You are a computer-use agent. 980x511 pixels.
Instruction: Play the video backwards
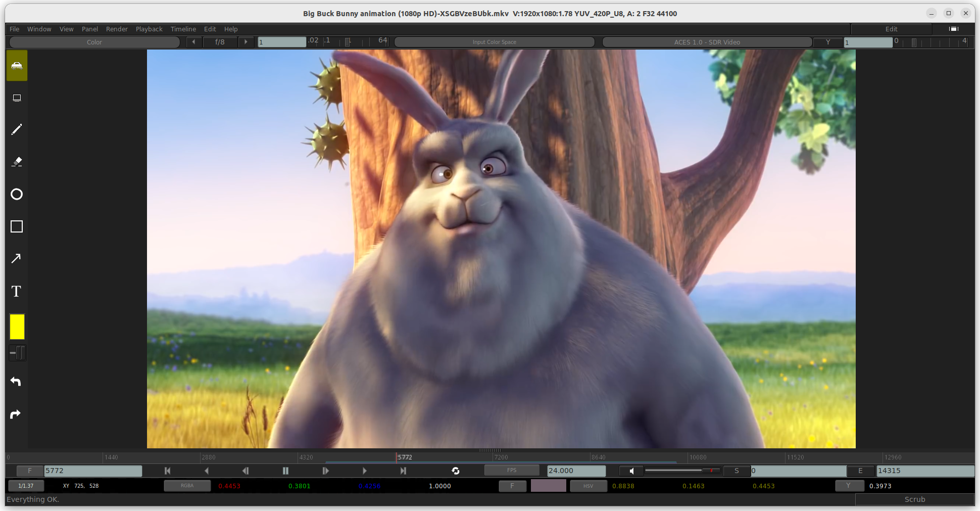click(x=207, y=471)
